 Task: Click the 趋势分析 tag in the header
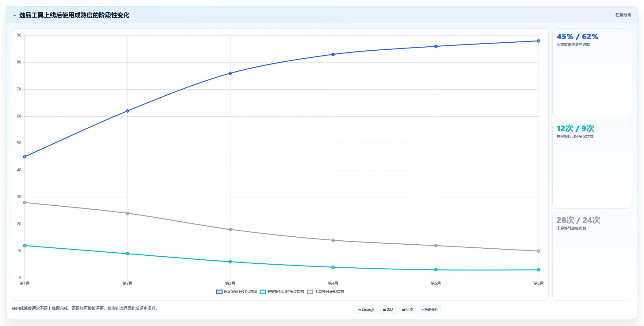[623, 15]
